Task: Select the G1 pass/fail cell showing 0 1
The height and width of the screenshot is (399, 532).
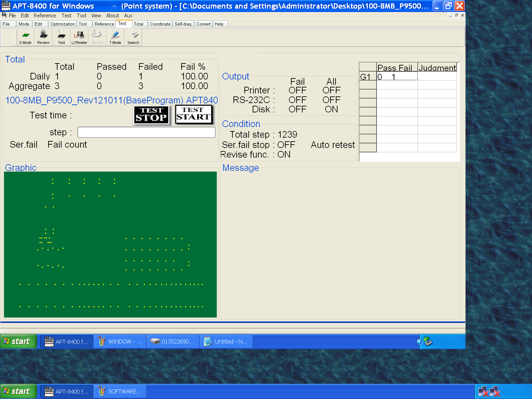Action: click(397, 76)
